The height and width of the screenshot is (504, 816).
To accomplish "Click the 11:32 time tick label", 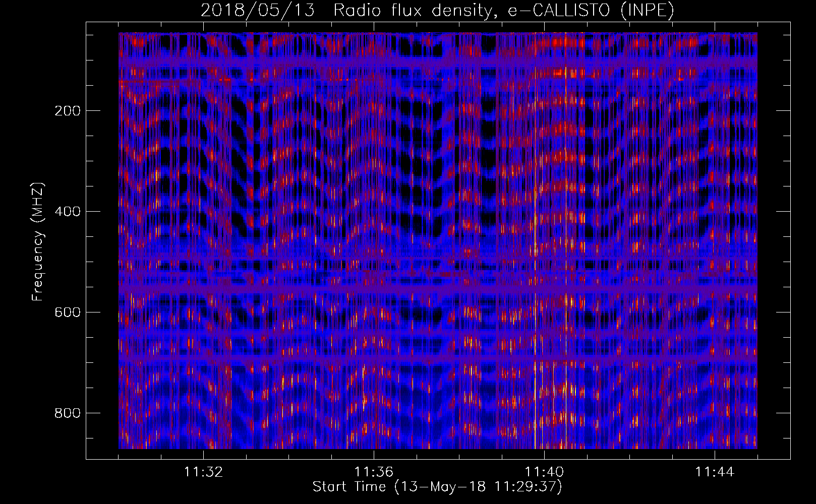I will click(203, 472).
